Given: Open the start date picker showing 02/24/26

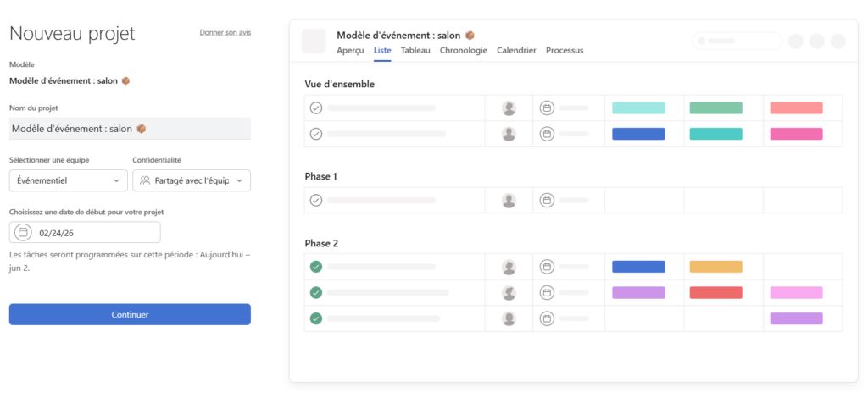Looking at the screenshot, I should (85, 232).
